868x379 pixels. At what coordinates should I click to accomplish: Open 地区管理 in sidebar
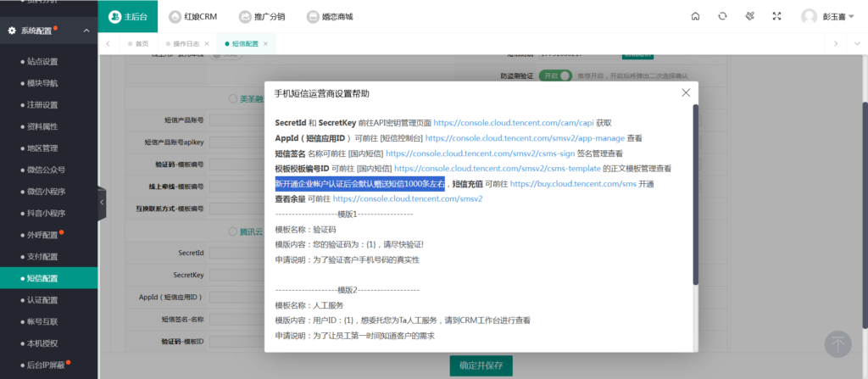(x=42, y=148)
